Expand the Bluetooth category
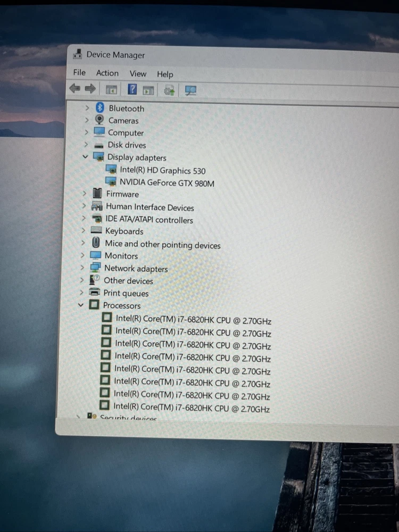Image resolution: width=399 pixels, height=532 pixels. click(87, 108)
